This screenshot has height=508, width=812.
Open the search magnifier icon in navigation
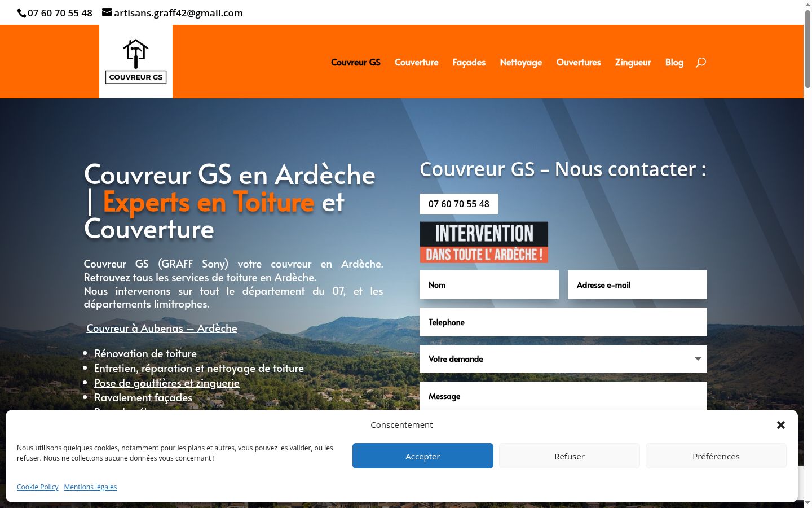(x=701, y=62)
